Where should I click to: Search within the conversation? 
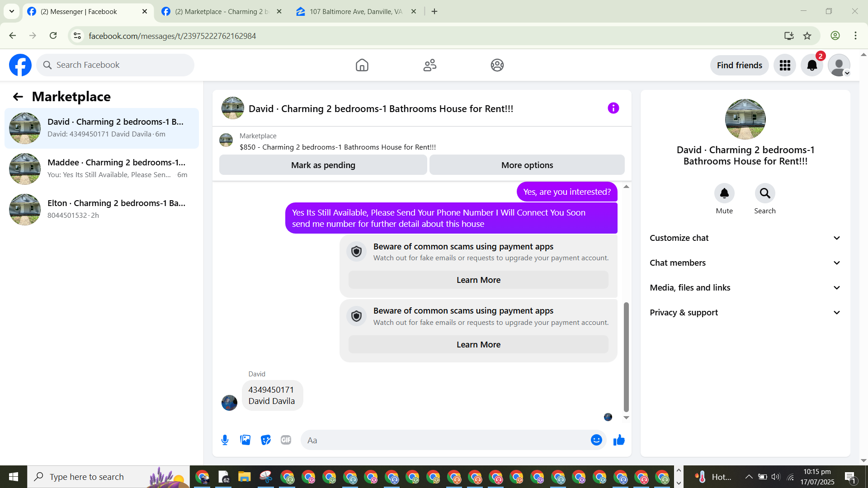(x=765, y=193)
